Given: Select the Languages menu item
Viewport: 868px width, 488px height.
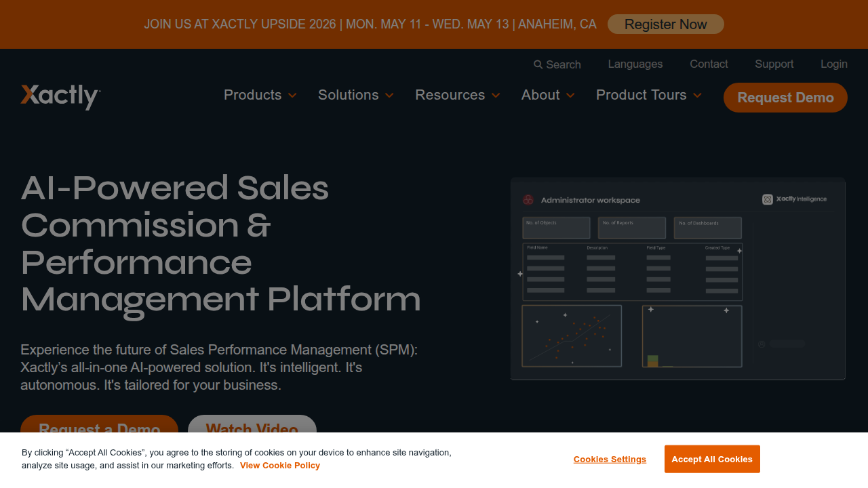Looking at the screenshot, I should (635, 64).
